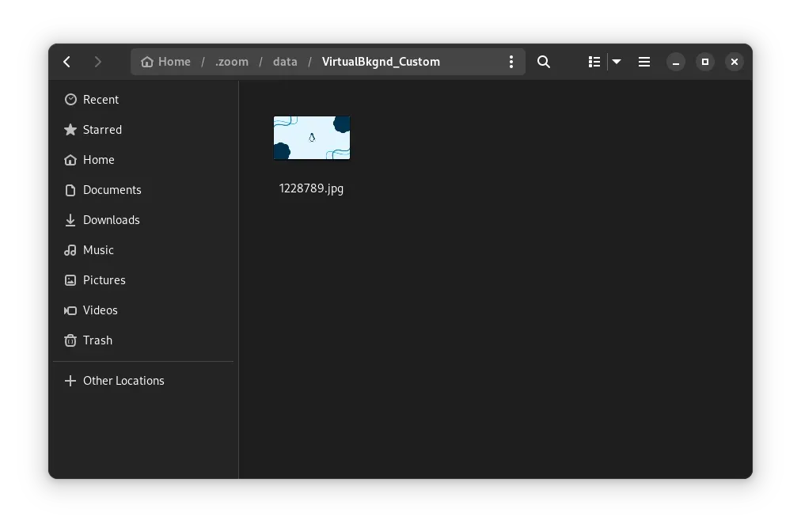Open the Pictures sidebar entry

(x=104, y=279)
